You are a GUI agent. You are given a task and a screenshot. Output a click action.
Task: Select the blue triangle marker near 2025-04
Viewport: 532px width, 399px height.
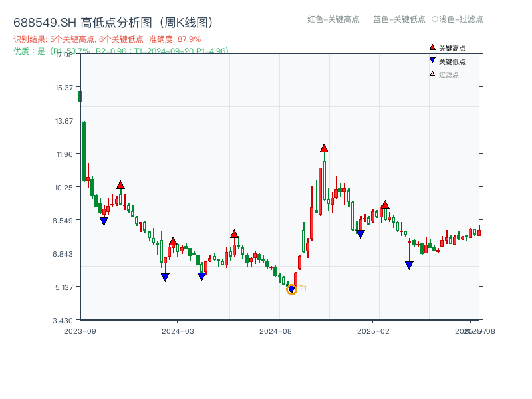408,265
